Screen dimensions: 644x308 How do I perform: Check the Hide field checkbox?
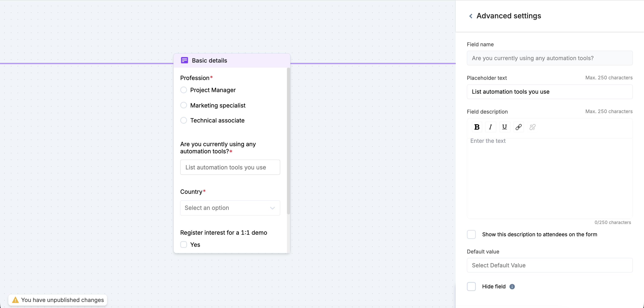[x=471, y=286]
